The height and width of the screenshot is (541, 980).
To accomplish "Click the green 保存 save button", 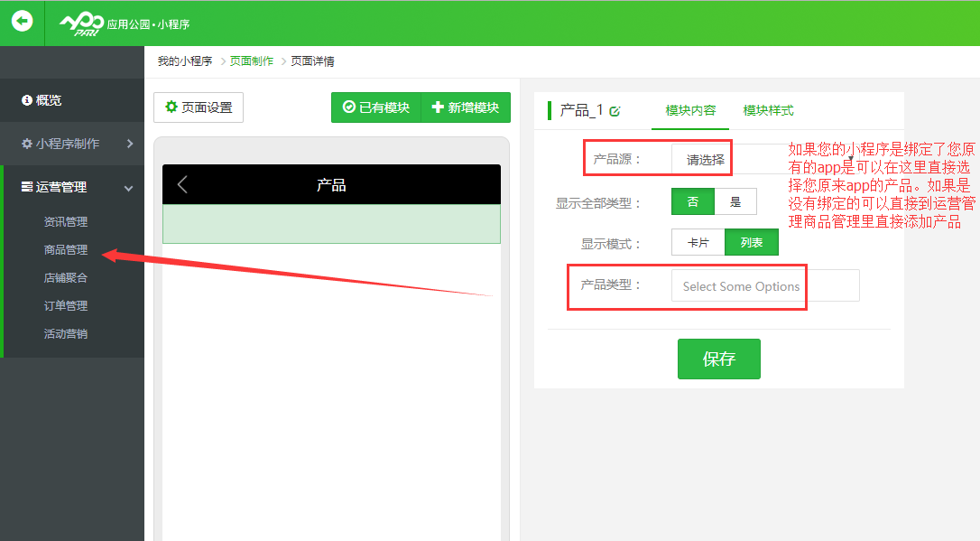I will 718,359.
